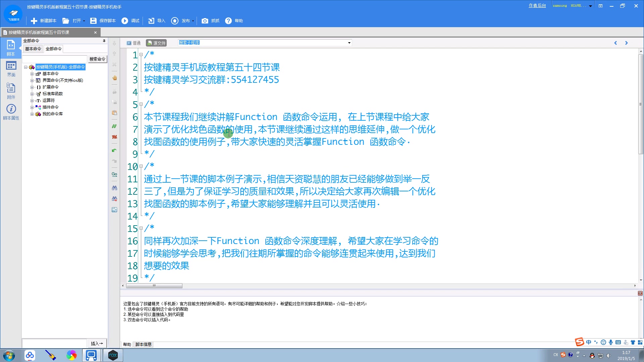Expand the 运算符 tree node
Image resolution: width=644 pixels, height=362 pixels.
(x=32, y=101)
